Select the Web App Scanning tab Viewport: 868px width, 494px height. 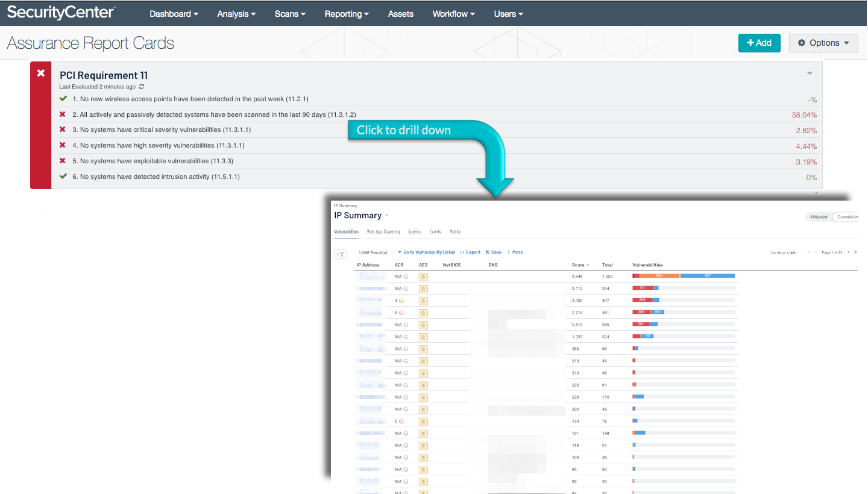[383, 232]
